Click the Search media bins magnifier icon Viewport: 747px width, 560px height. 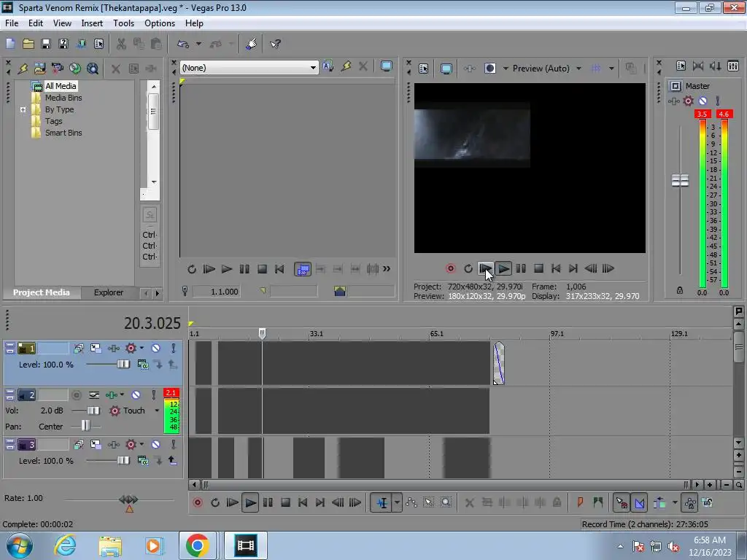(93, 68)
